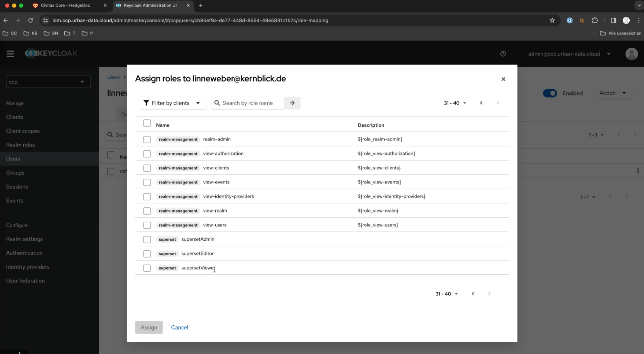
Task: Check the realm-admin role checkbox
Action: click(147, 140)
